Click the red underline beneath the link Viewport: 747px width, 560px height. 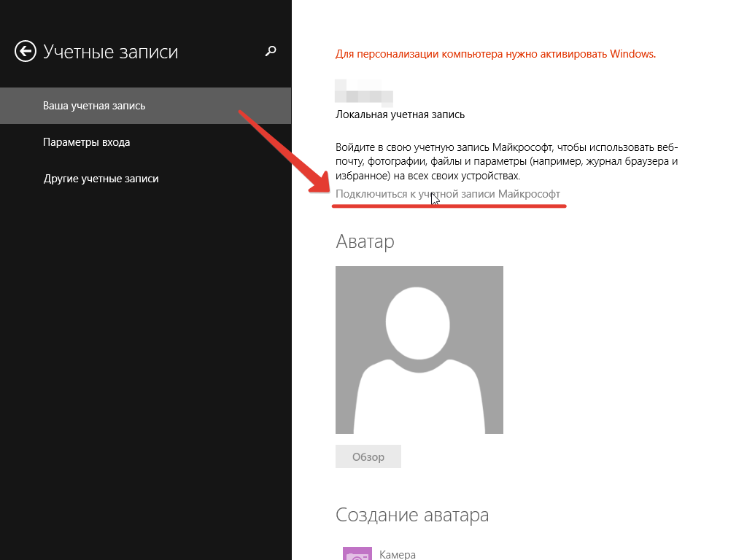coord(449,206)
